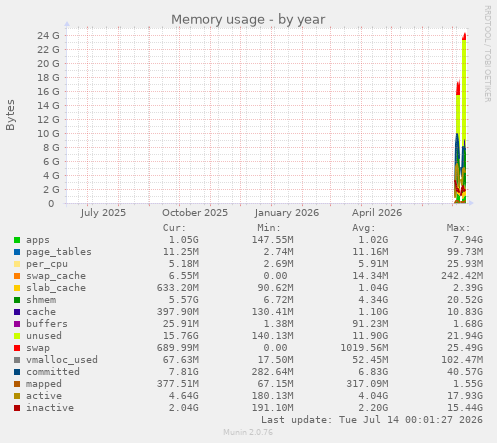Click the buffers min value 1.38M
This screenshot has height=443, width=497.
point(278,324)
